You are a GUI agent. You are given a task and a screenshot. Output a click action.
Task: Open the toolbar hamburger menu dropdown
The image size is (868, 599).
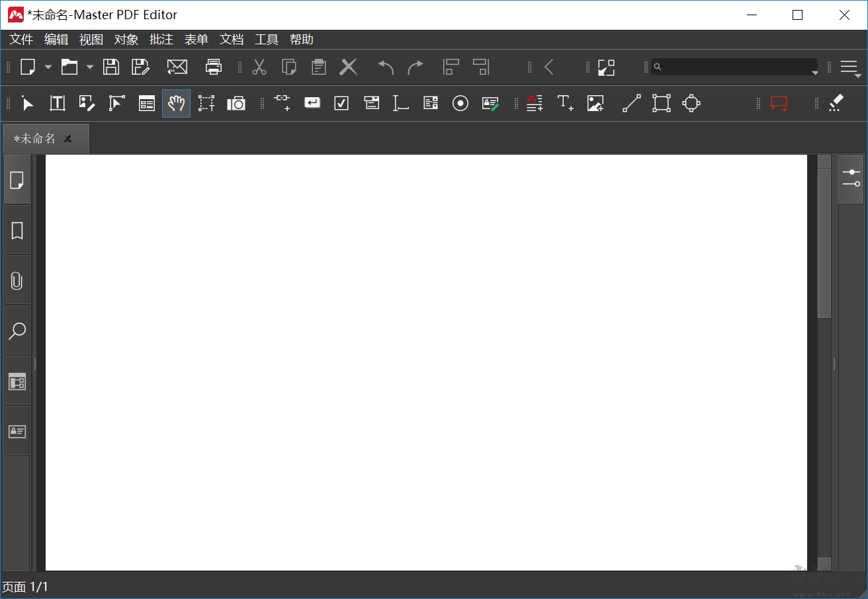[x=849, y=67]
